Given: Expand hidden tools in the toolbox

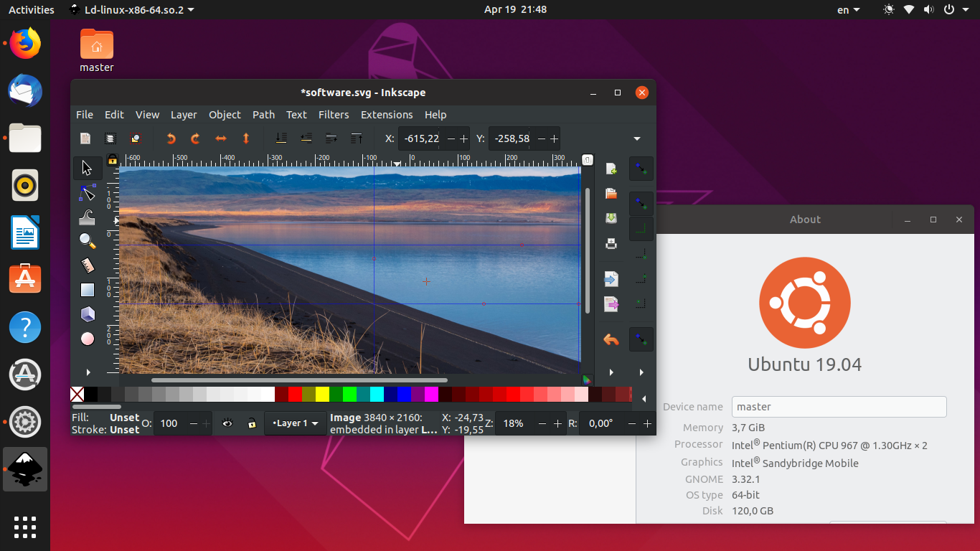Looking at the screenshot, I should (x=88, y=372).
